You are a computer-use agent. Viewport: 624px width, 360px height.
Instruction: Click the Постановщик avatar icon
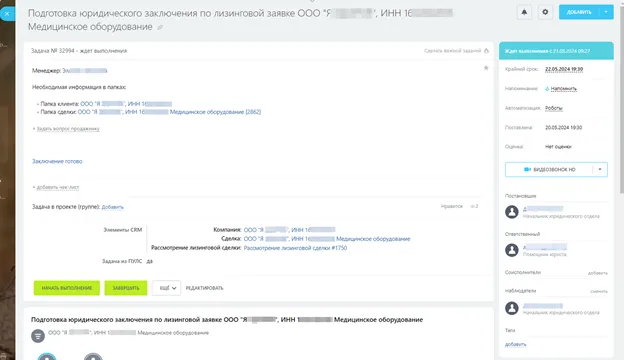[512, 212]
